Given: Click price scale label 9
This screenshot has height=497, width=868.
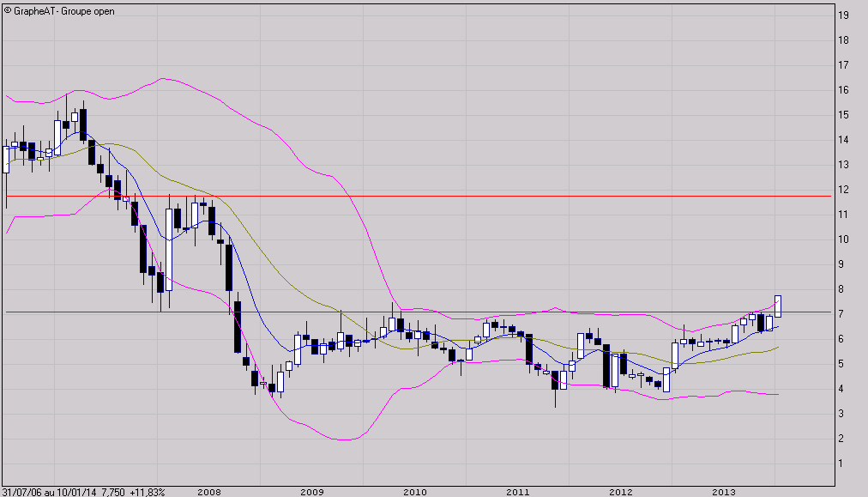Looking at the screenshot, I should point(841,265).
